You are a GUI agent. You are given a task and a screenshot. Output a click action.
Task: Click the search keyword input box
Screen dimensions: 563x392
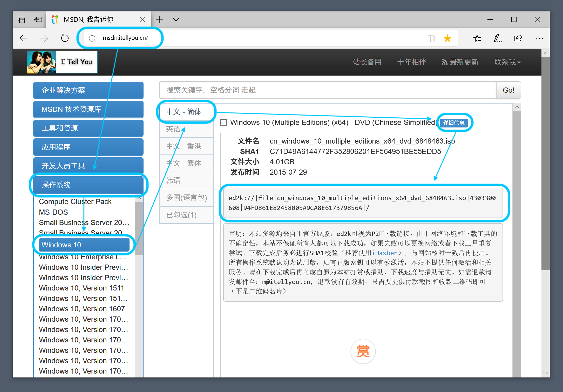328,90
